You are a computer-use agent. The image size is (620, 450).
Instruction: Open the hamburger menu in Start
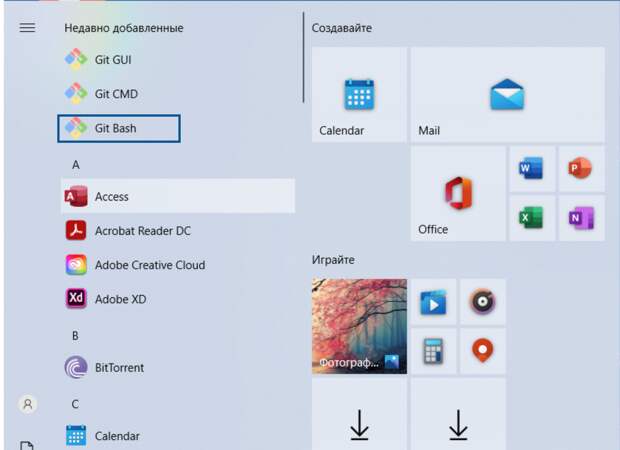coord(27,28)
